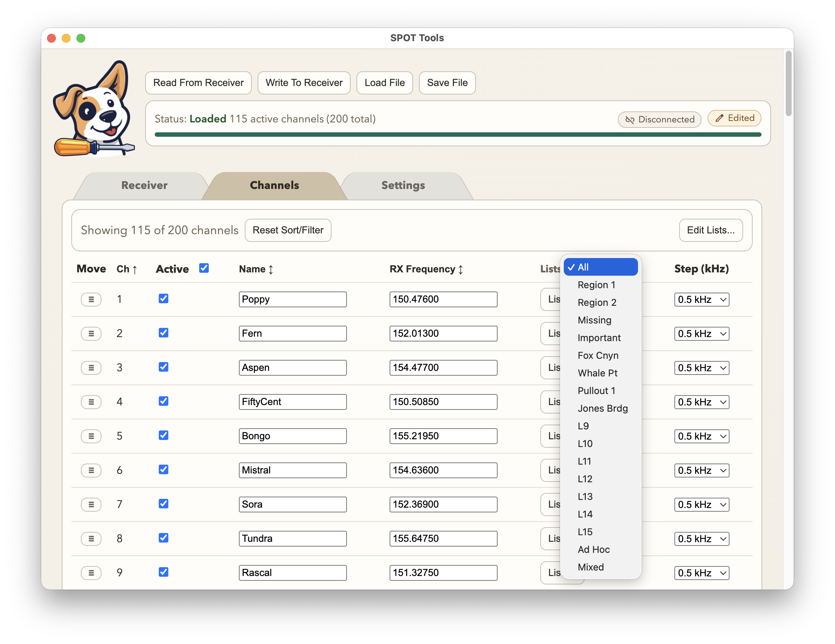Click the Disconnected status badge
835x644 pixels.
[659, 119]
